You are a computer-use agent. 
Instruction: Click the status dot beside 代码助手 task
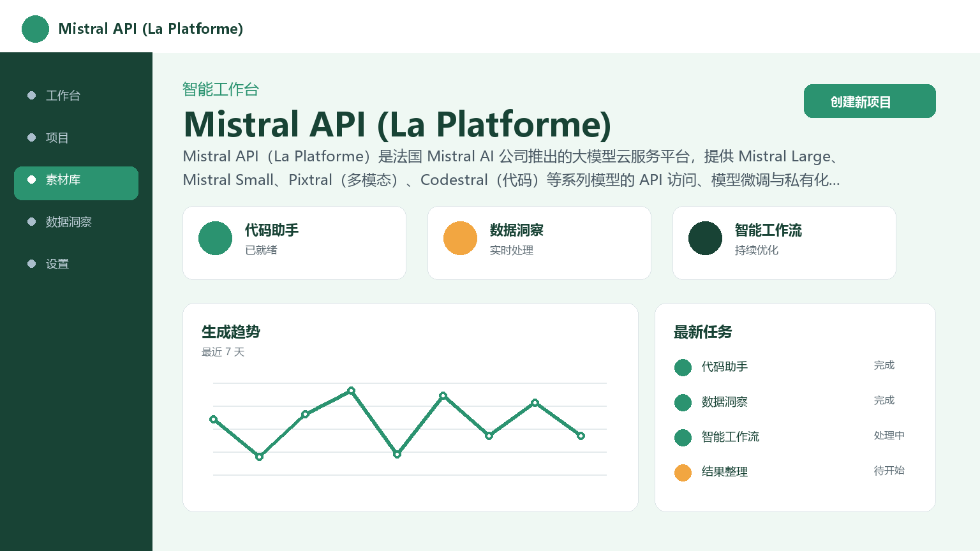(x=683, y=367)
